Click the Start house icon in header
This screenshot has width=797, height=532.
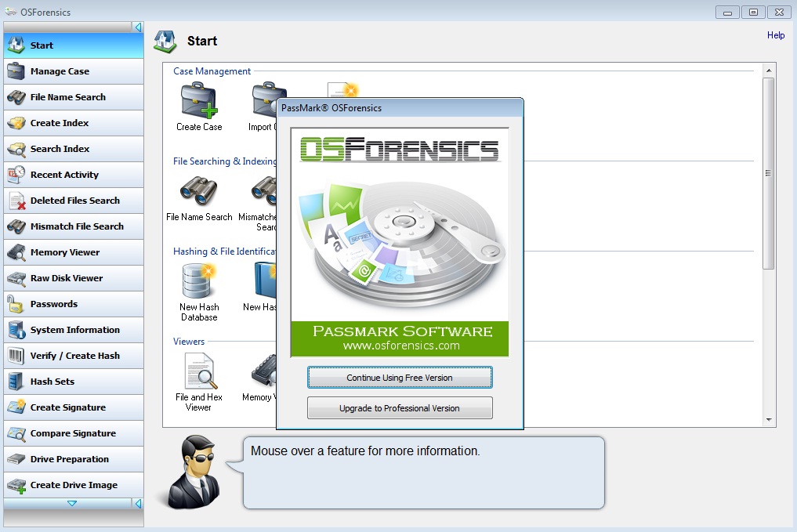pos(165,42)
